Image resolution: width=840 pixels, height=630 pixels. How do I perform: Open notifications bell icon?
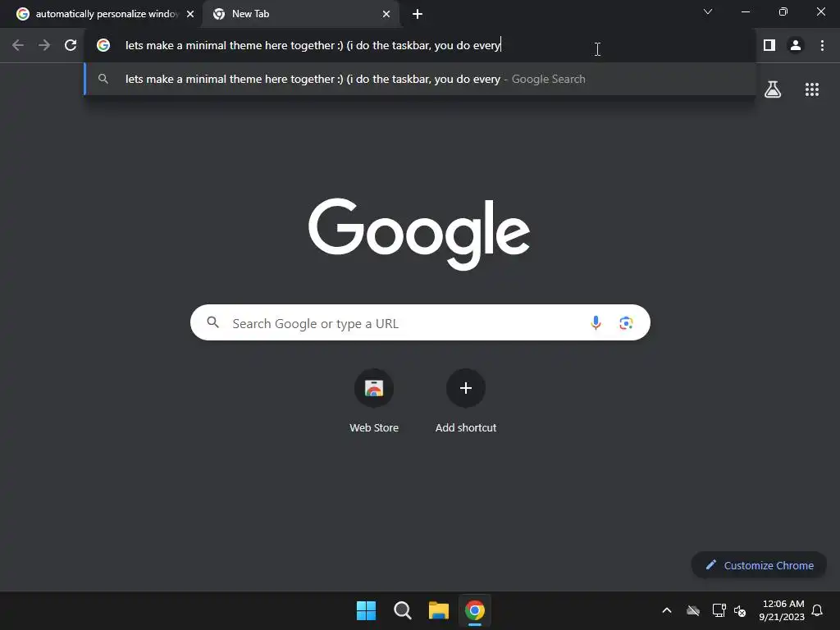click(817, 610)
